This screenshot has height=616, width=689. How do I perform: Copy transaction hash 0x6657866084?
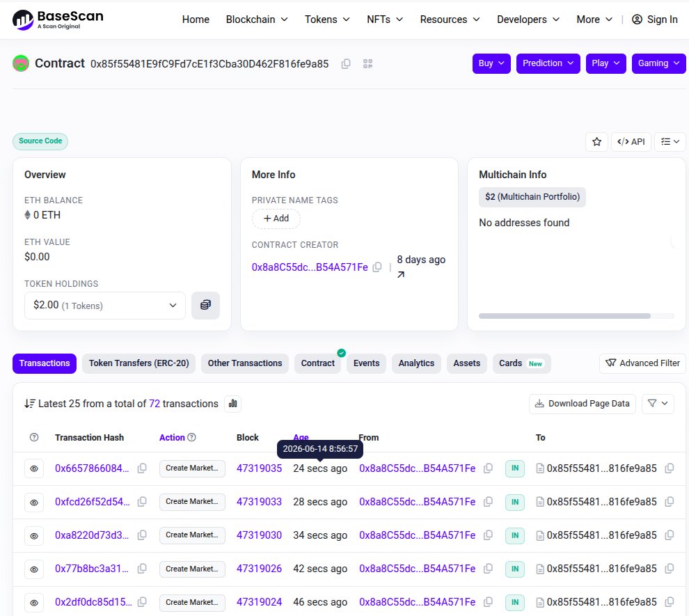click(142, 468)
